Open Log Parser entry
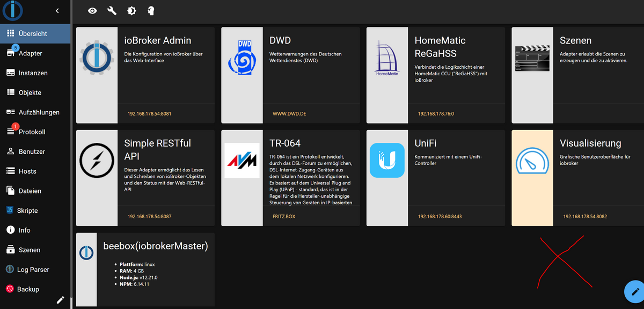 35,270
